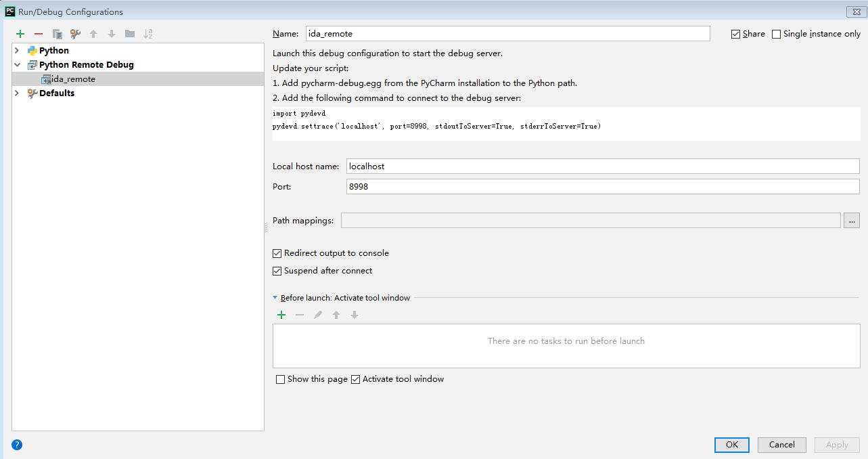Expand the Defaults node

pyautogui.click(x=18, y=93)
